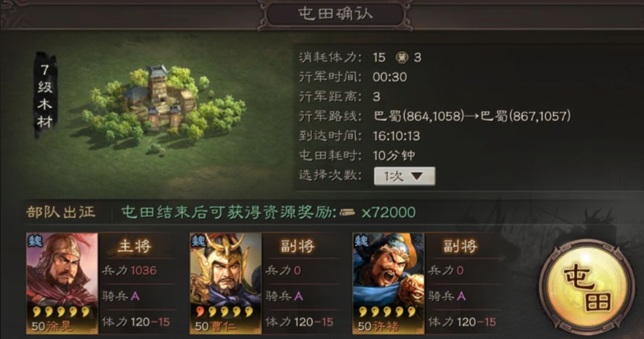Open the 选择次数 dropdown showing 1次

405,176
